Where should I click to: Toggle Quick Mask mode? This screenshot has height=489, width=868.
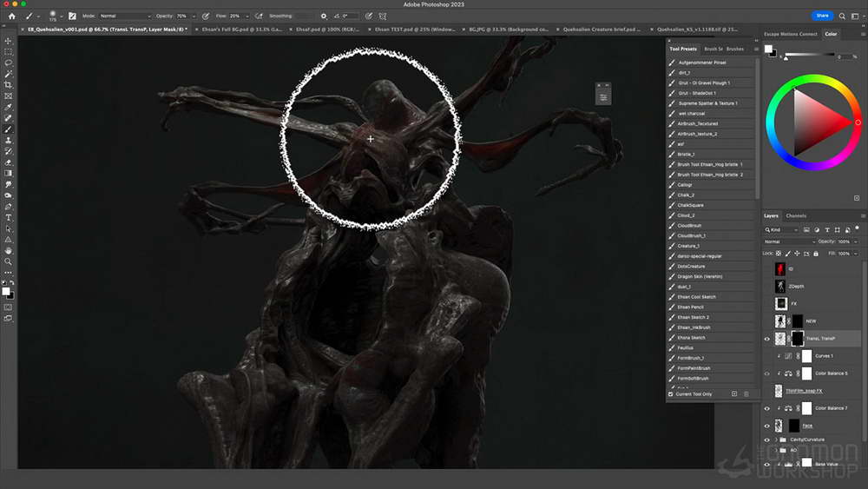click(8, 307)
